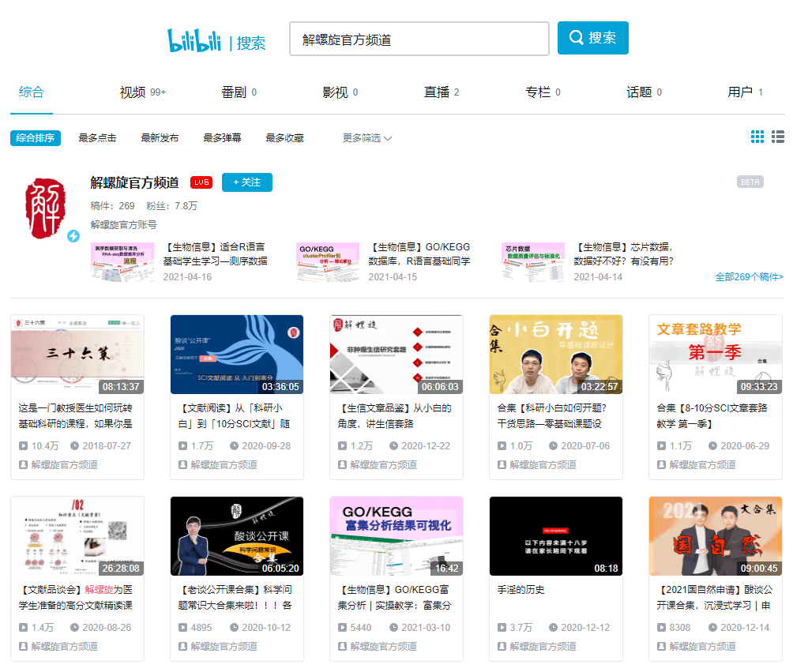Open the 直播 2 tab
The width and height of the screenshot is (793, 672).
(x=442, y=92)
